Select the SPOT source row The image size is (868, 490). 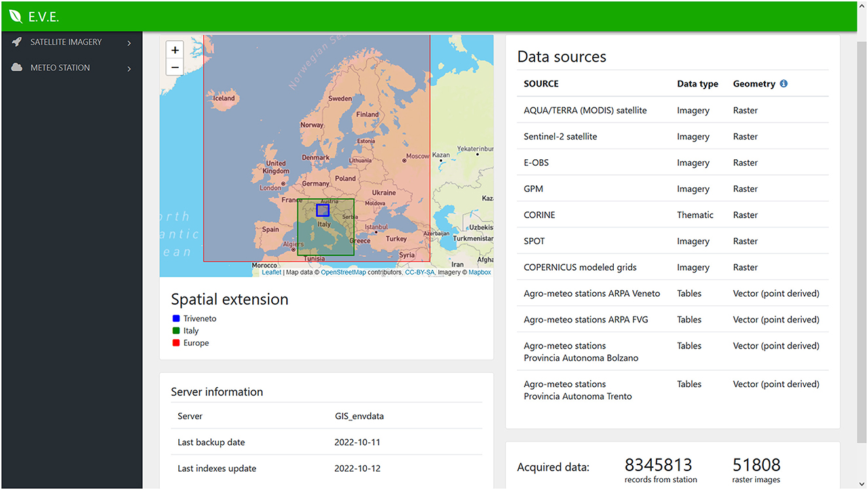(672, 241)
